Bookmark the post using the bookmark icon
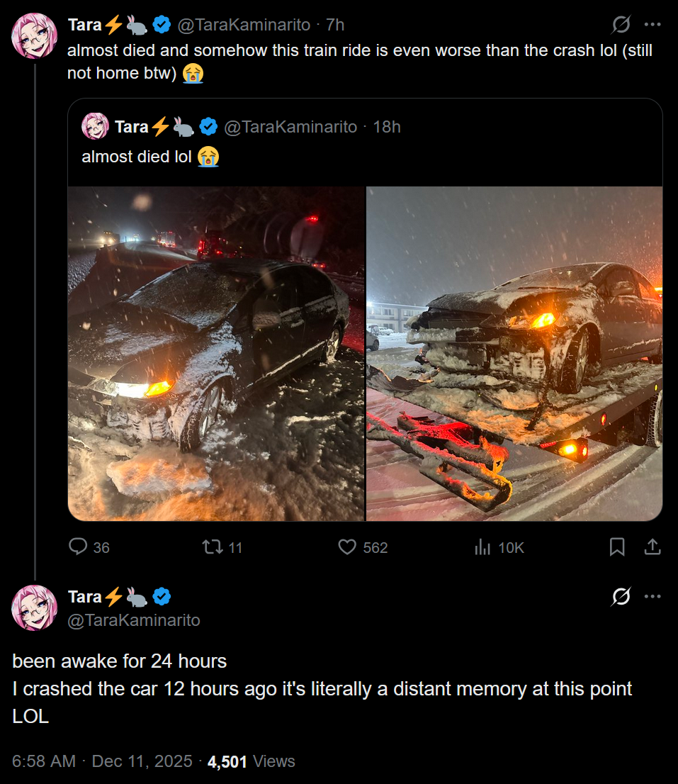678x784 pixels. [617, 547]
